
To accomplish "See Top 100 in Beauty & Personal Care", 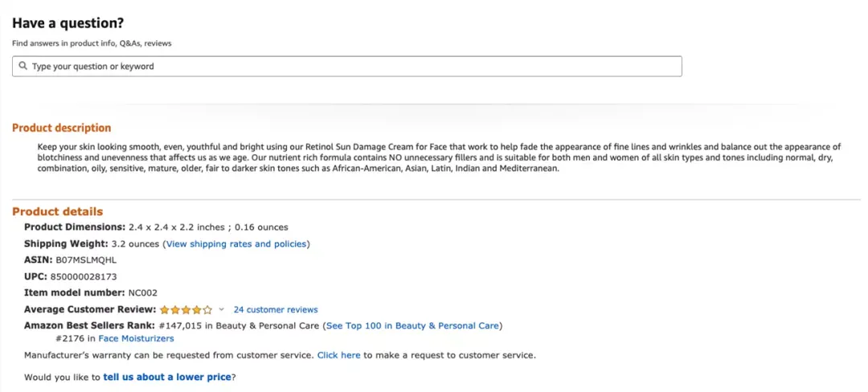I will (412, 325).
